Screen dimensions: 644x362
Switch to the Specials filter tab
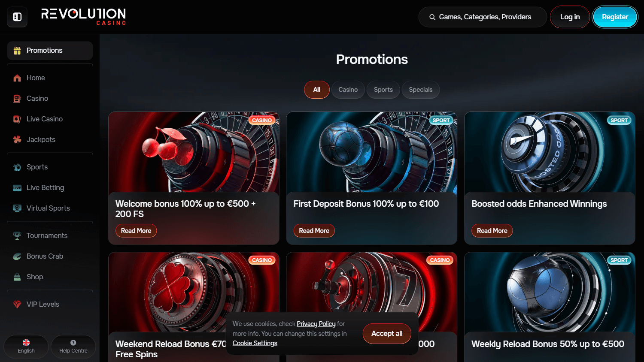coord(421,90)
